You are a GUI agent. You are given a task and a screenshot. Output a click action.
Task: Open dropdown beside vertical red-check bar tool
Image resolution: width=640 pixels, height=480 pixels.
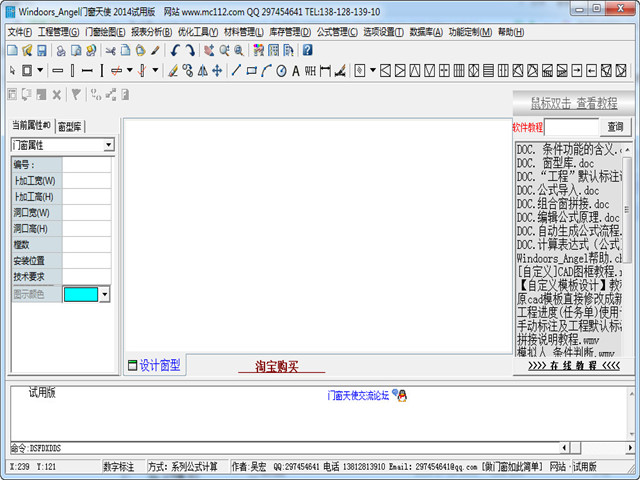coord(156,70)
